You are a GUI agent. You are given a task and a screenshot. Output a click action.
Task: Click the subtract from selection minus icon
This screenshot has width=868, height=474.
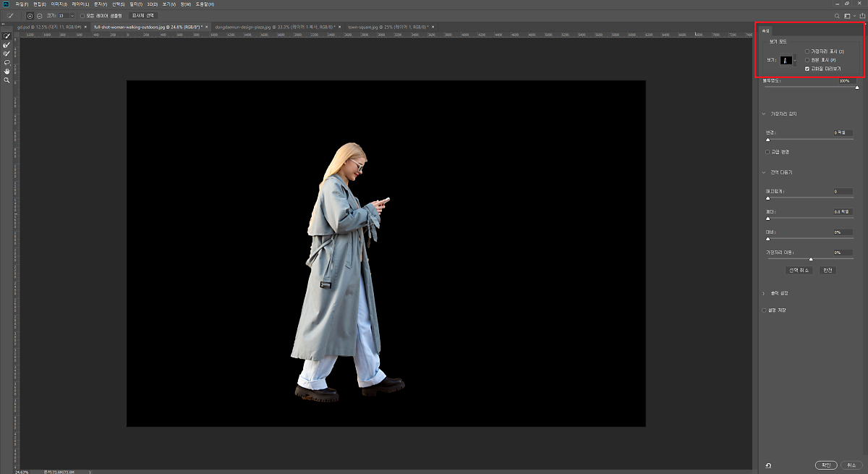pos(39,15)
